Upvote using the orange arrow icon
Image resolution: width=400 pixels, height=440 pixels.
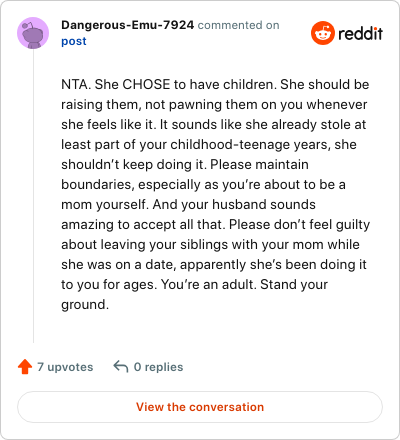point(25,367)
